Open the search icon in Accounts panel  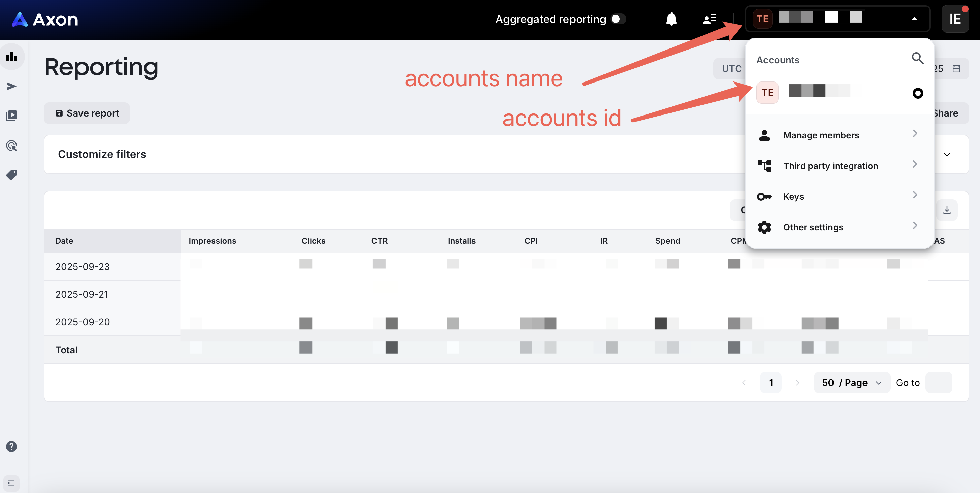pyautogui.click(x=917, y=58)
